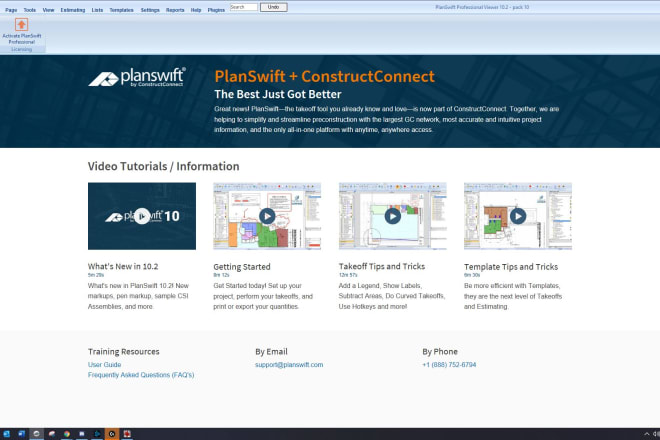Open Google Chrome from the taskbar
The image size is (660, 440).
67,434
